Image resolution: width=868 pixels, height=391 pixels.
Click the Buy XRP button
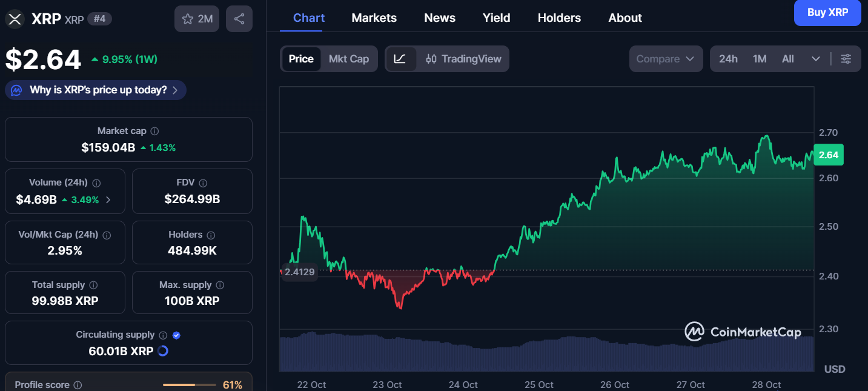pos(827,13)
